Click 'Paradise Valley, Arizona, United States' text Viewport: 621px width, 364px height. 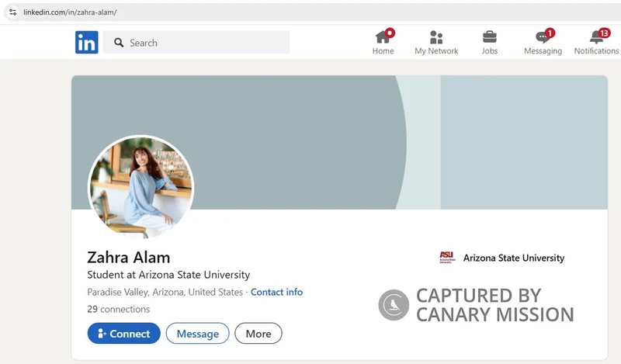(165, 293)
